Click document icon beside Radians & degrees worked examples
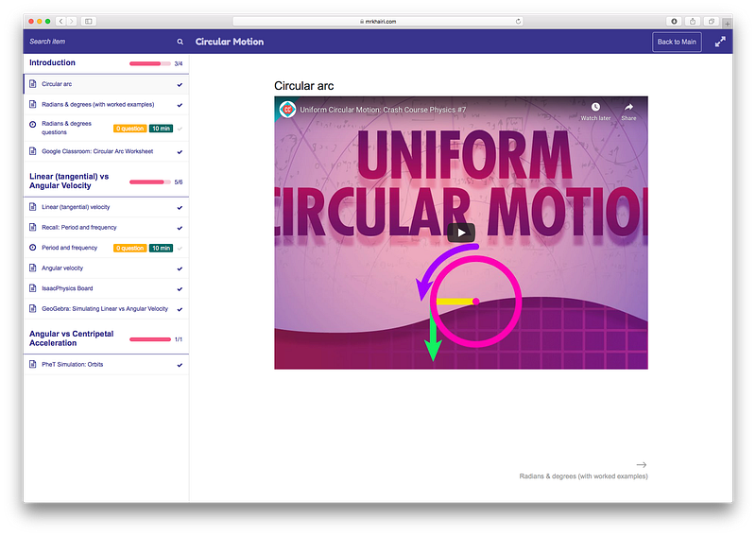The height and width of the screenshot is (536, 756). (x=33, y=104)
